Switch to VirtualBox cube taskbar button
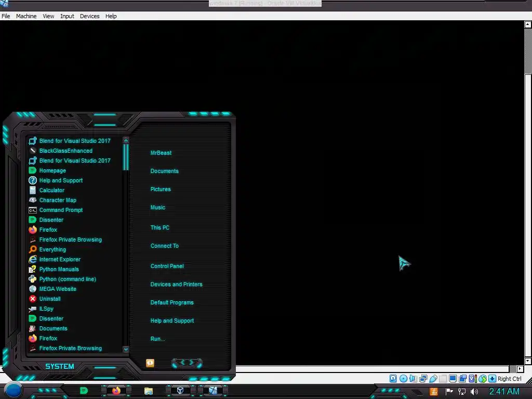The width and height of the screenshot is (532, 399). 180,391
